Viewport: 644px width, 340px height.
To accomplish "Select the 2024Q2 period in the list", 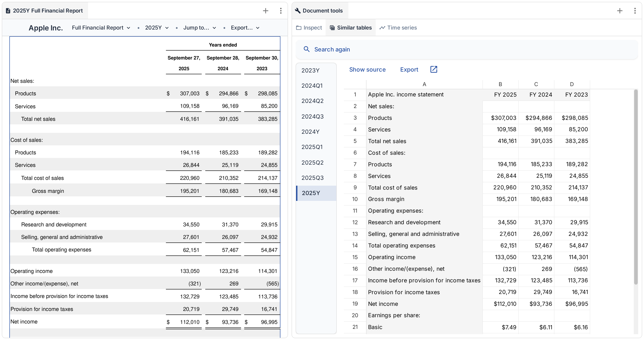I will point(316,101).
